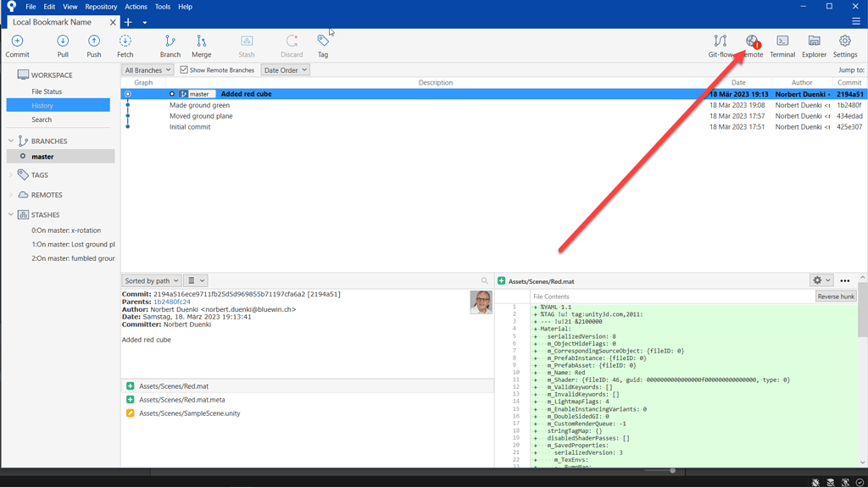Click the Reverse hunk button
The image size is (868, 488).
tap(836, 295)
